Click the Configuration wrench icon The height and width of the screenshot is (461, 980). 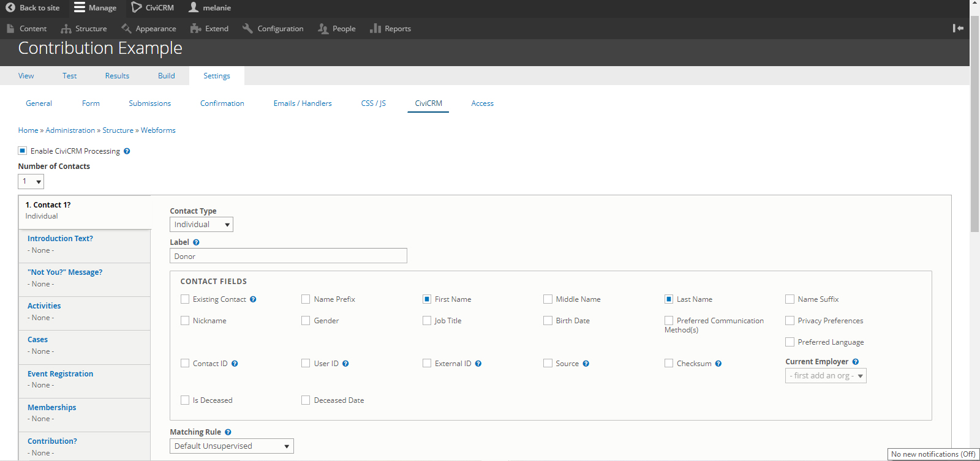[247, 29]
